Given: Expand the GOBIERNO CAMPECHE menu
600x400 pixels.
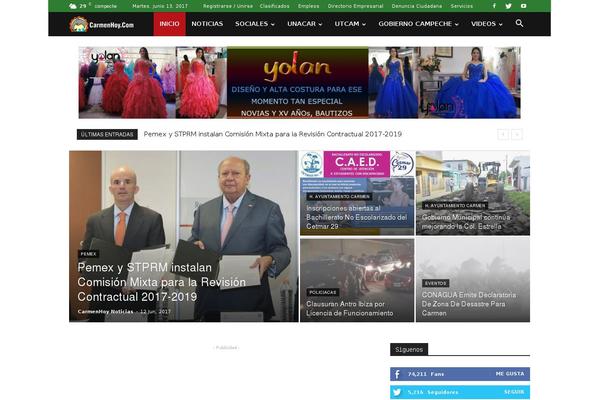Looking at the screenshot, I should tap(418, 24).
